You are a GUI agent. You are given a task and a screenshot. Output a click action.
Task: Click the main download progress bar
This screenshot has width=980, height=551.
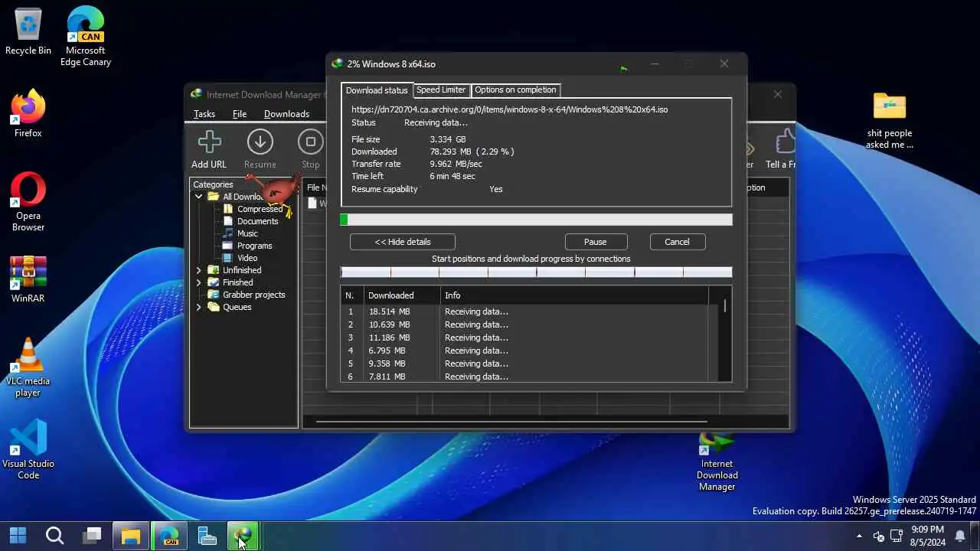pos(536,220)
